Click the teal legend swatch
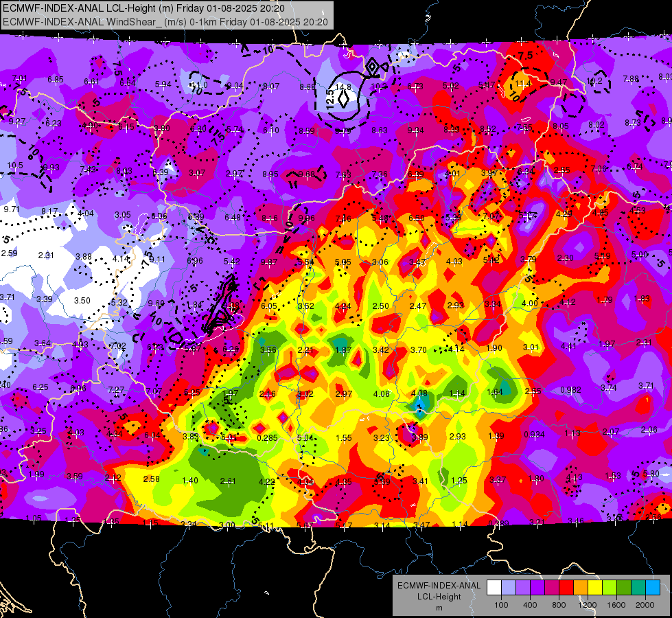 coord(638,588)
